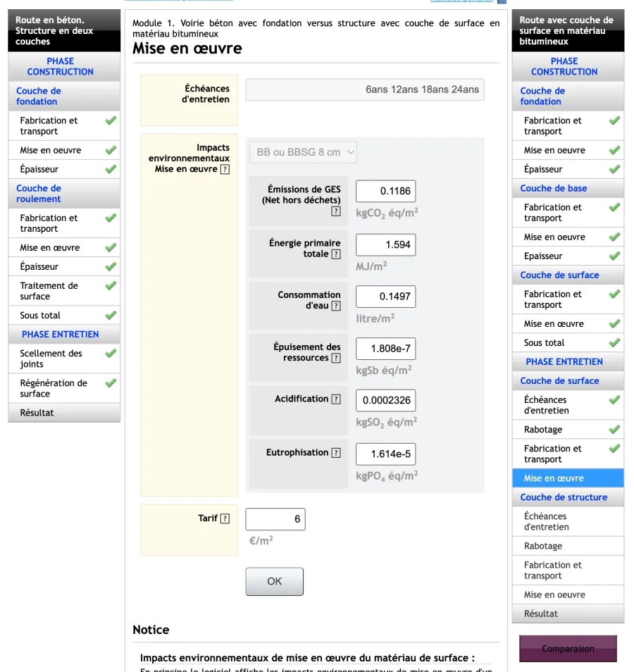Click the Échéances d'entretien field showing 6ans 12ans
Viewport: 634px width, 672px height.
point(365,89)
